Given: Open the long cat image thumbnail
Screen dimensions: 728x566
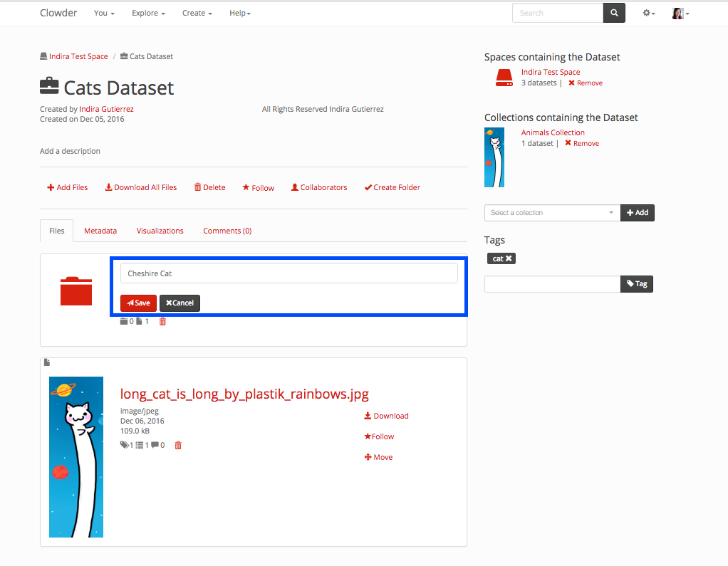Looking at the screenshot, I should click(x=76, y=456).
